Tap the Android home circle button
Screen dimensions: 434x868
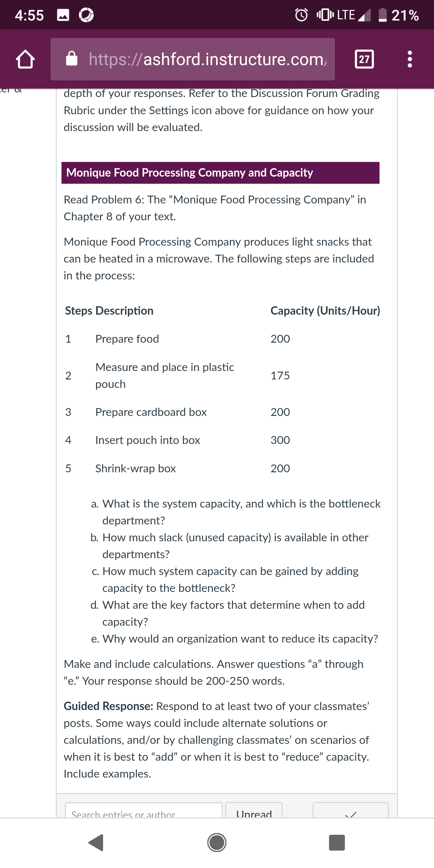(x=217, y=843)
